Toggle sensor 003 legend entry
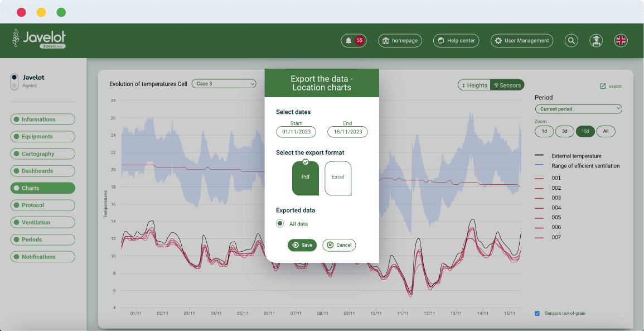The height and width of the screenshot is (331, 644). (548, 198)
